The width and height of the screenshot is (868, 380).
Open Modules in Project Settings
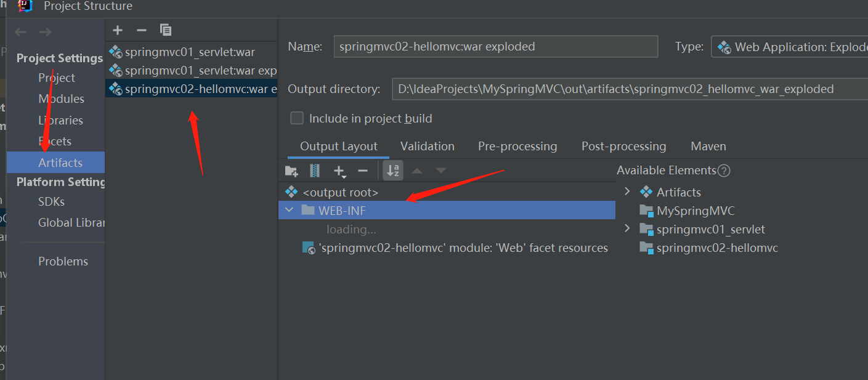click(x=61, y=99)
